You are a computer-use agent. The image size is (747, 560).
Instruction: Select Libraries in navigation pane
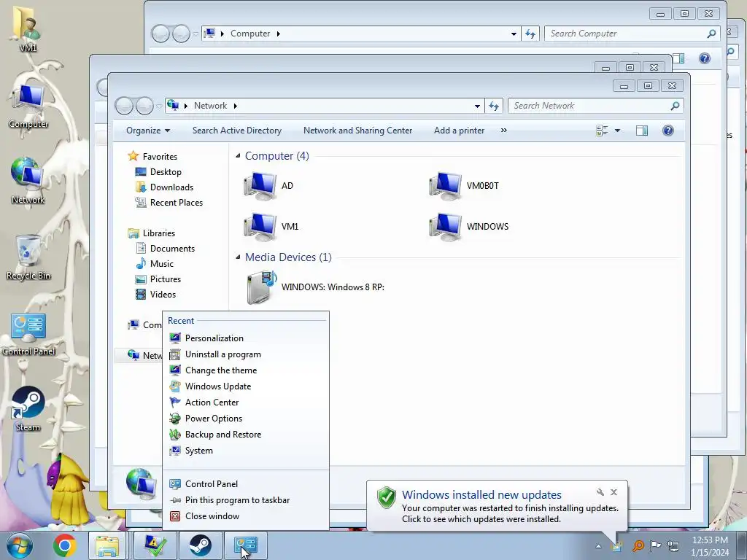coord(152,233)
